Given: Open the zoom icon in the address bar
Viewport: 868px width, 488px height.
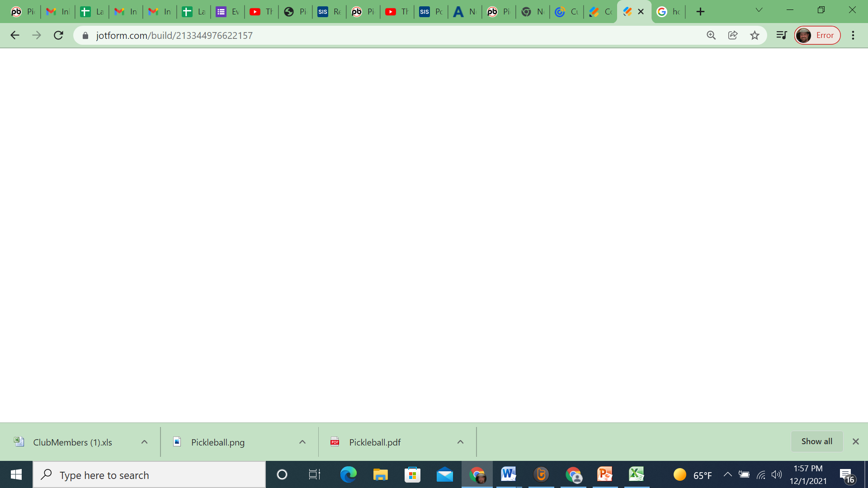Looking at the screenshot, I should pos(711,35).
